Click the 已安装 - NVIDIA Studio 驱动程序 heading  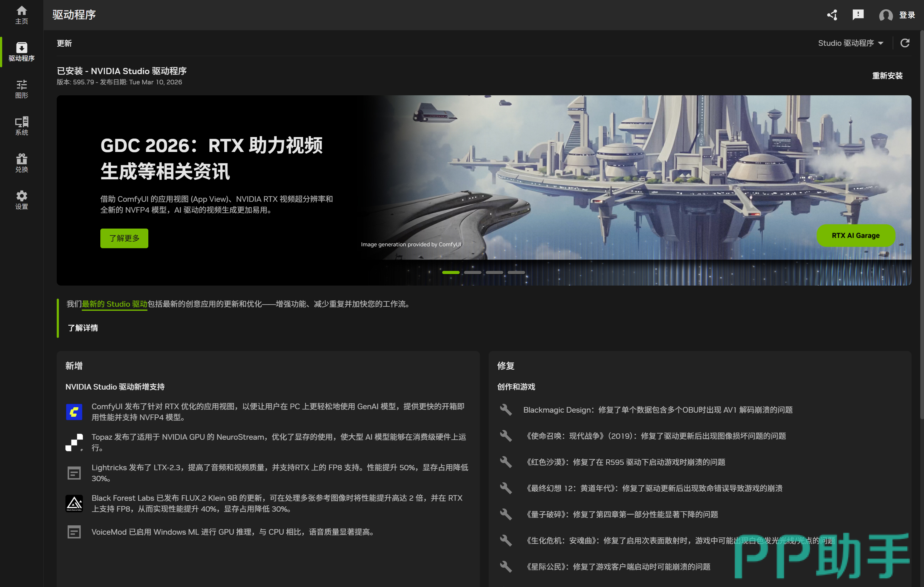pyautogui.click(x=122, y=71)
